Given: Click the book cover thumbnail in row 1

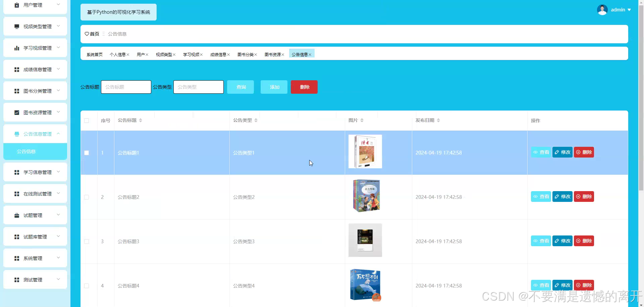Looking at the screenshot, I should (x=365, y=151).
